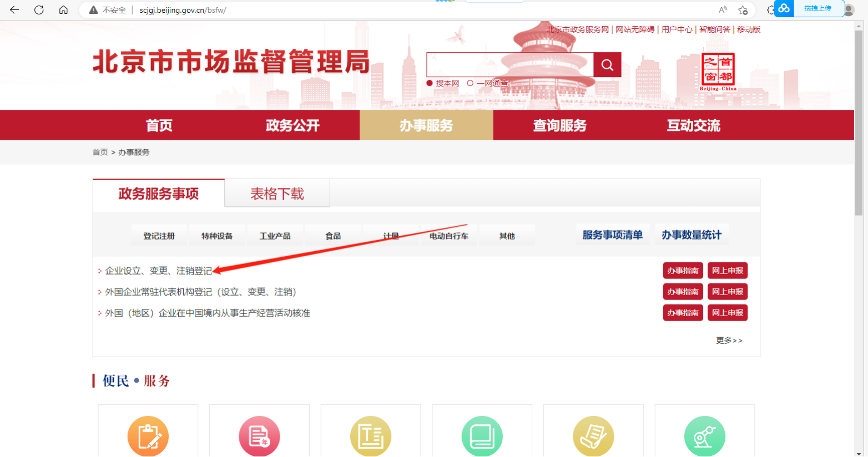Select the green book service icon
This screenshot has height=457, width=868.
(x=482, y=437)
